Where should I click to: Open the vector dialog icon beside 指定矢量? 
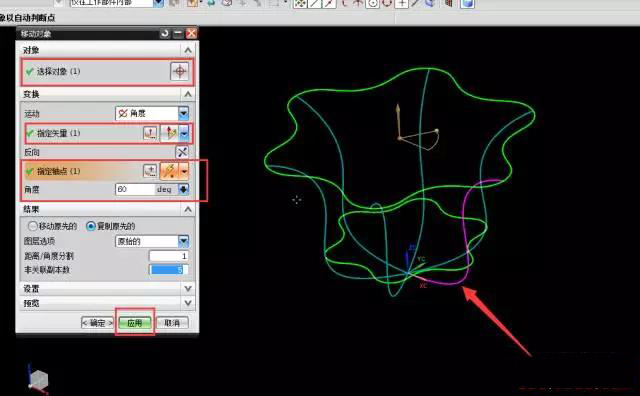[x=150, y=133]
